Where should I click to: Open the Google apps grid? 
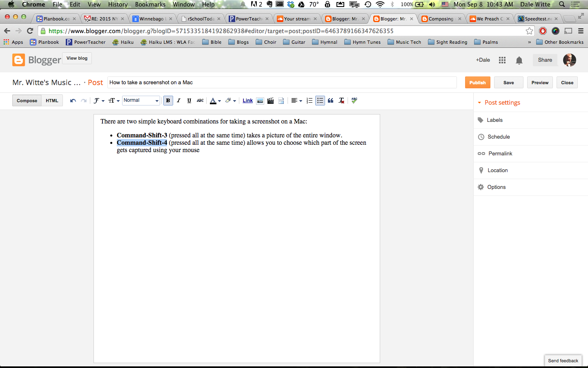502,60
